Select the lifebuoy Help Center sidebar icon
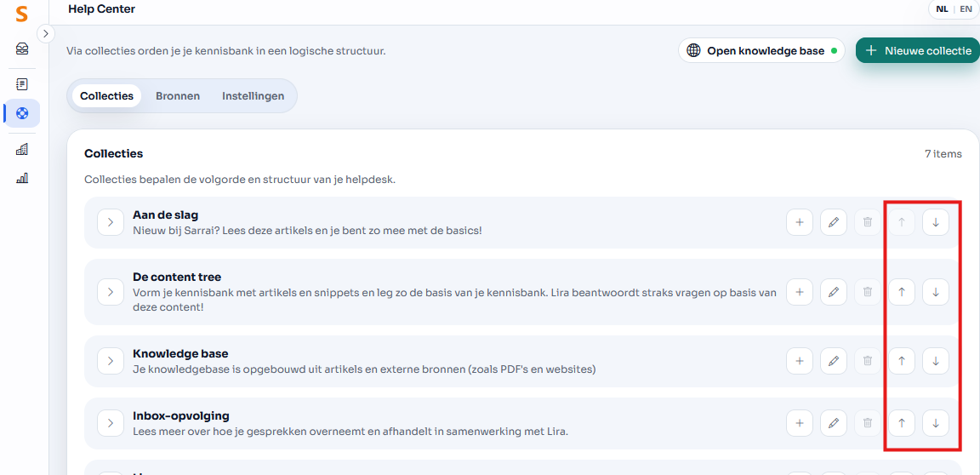980x475 pixels. pos(22,114)
